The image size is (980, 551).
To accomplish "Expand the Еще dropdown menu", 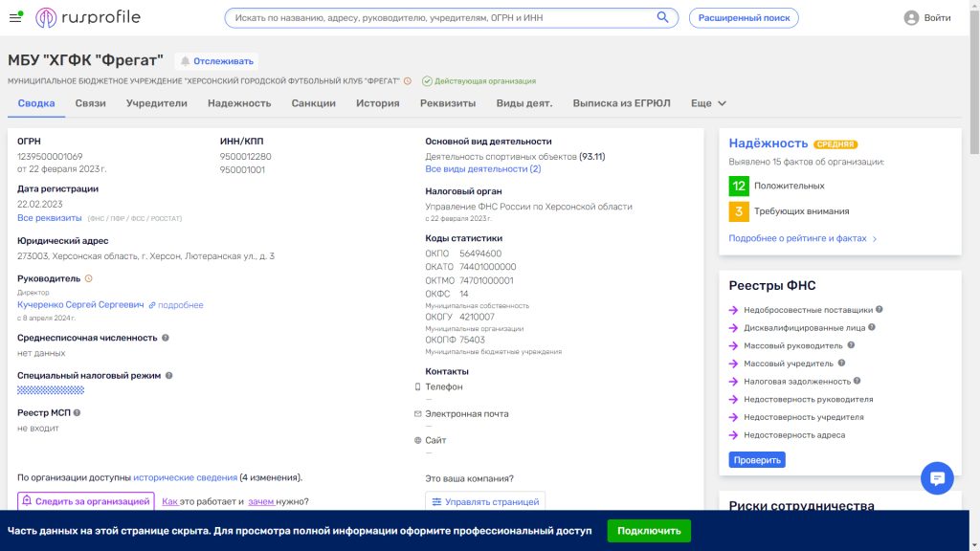I will 708,103.
